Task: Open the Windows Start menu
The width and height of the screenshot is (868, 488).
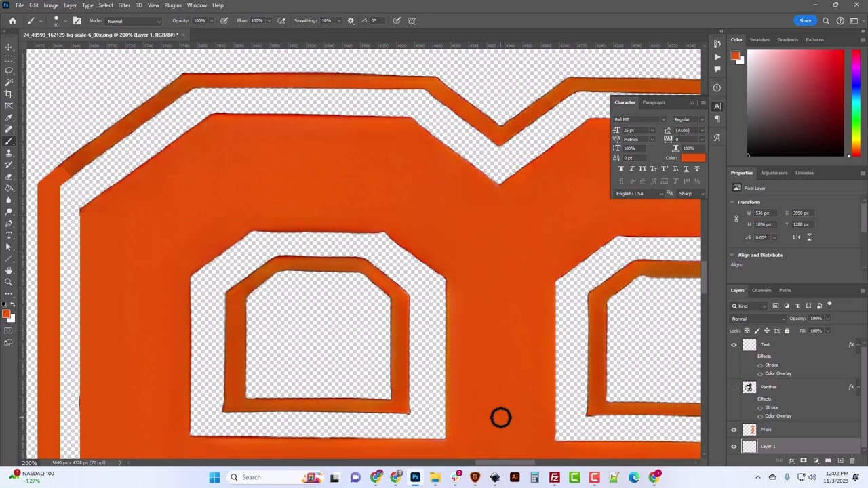Action: coord(214,477)
